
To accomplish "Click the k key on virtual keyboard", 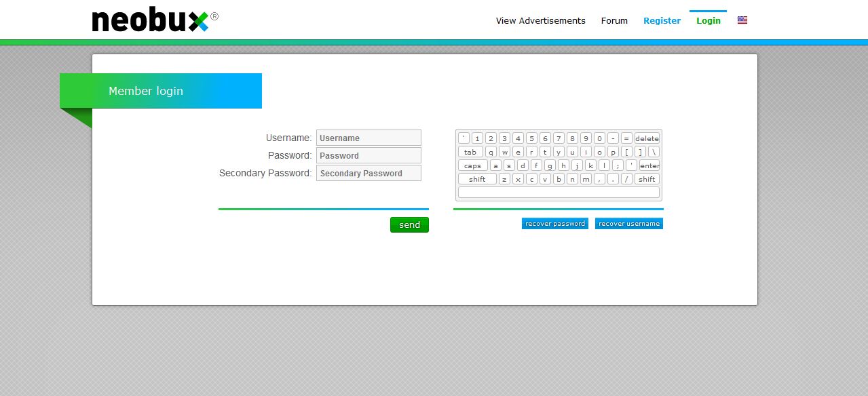I will tap(590, 165).
